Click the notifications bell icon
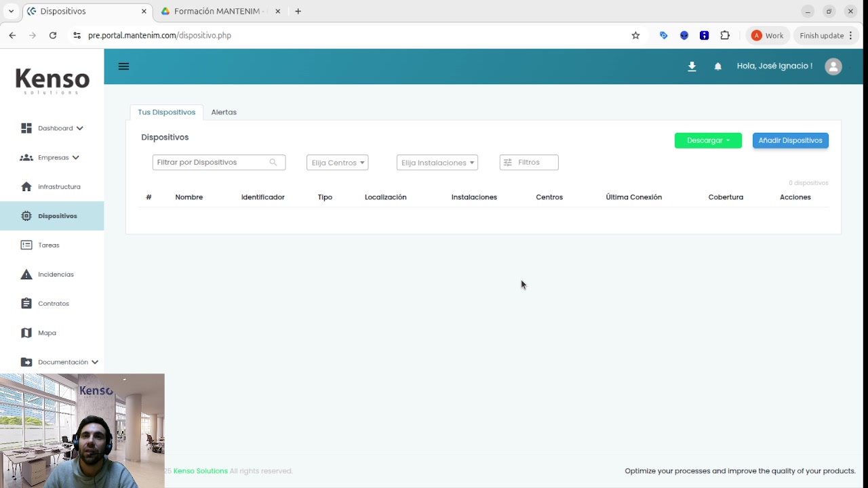The width and height of the screenshot is (868, 488). 717,66
